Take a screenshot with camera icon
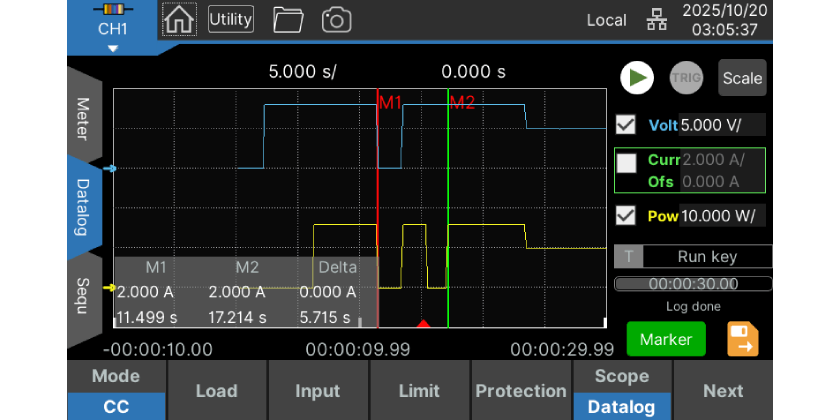This screenshot has height=420, width=840. [x=337, y=19]
